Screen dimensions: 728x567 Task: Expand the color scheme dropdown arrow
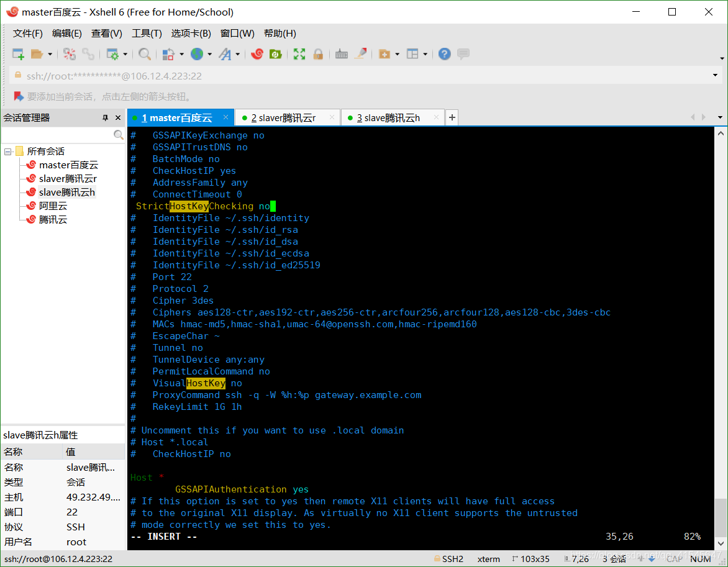pos(181,54)
